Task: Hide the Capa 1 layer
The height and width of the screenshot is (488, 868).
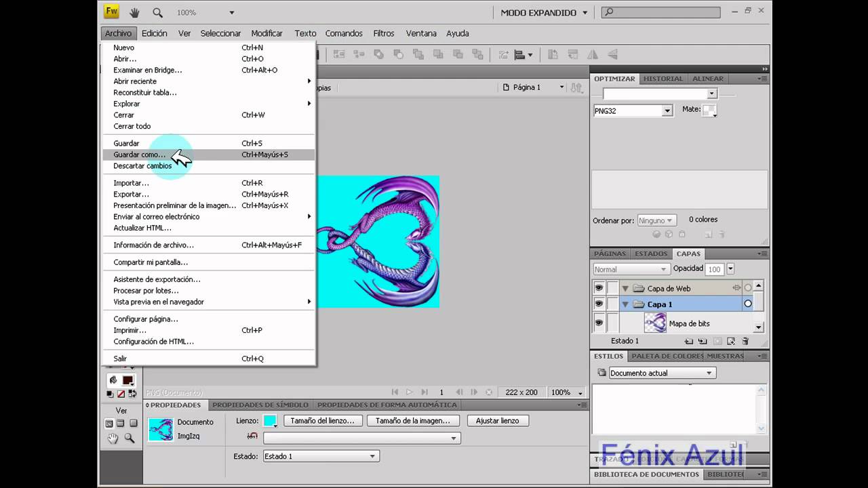Action: [x=599, y=304]
